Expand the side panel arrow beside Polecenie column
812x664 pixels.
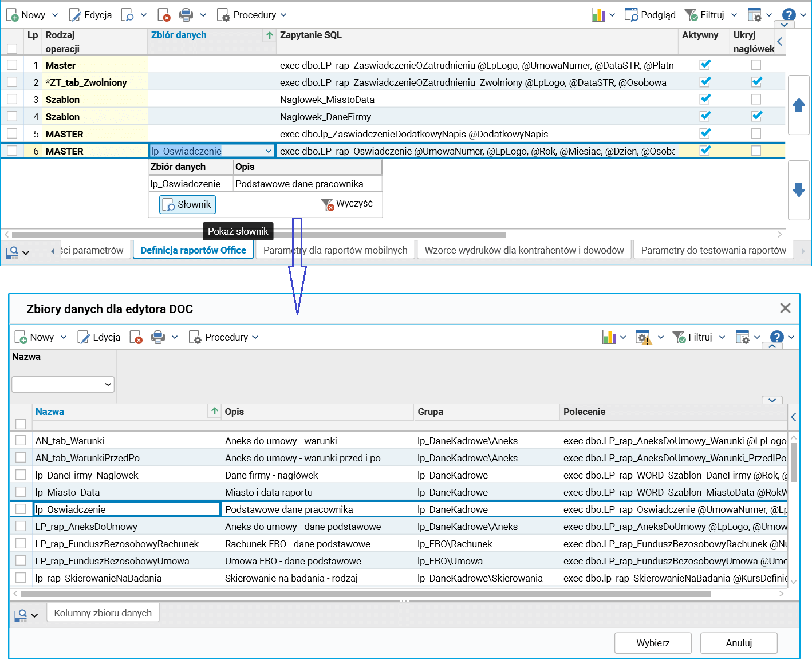(794, 417)
